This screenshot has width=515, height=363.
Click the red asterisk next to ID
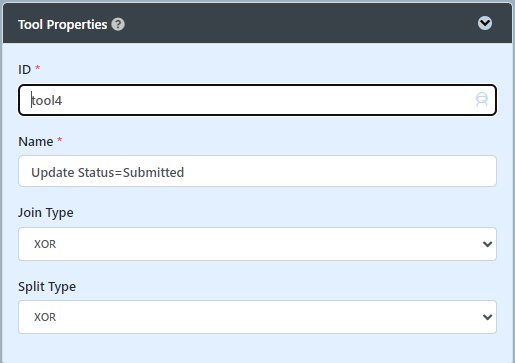(x=38, y=68)
